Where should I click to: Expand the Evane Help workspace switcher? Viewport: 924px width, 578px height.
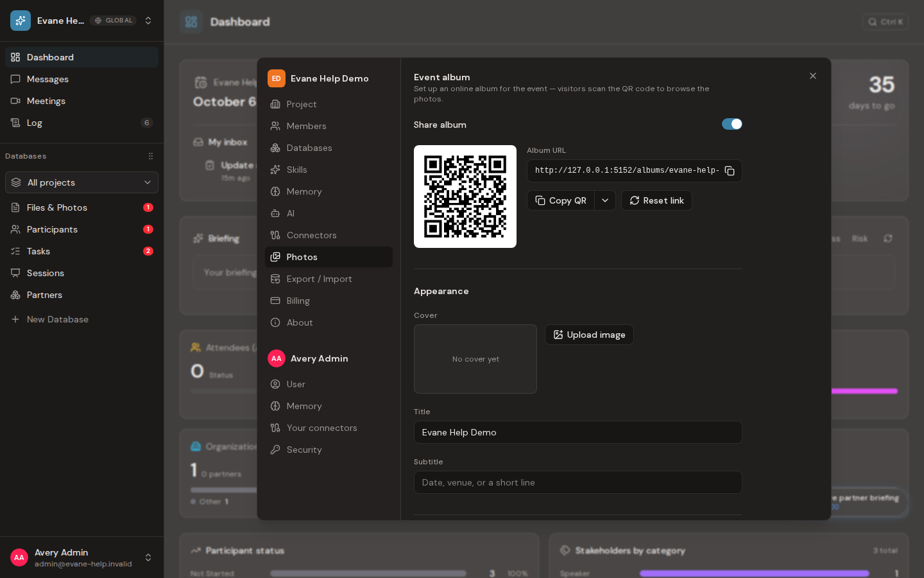(x=148, y=21)
